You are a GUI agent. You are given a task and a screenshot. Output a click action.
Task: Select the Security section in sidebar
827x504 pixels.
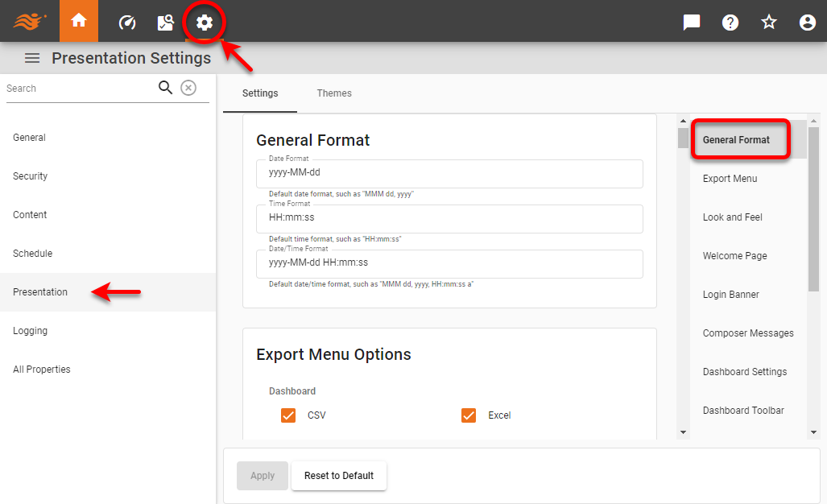30,176
